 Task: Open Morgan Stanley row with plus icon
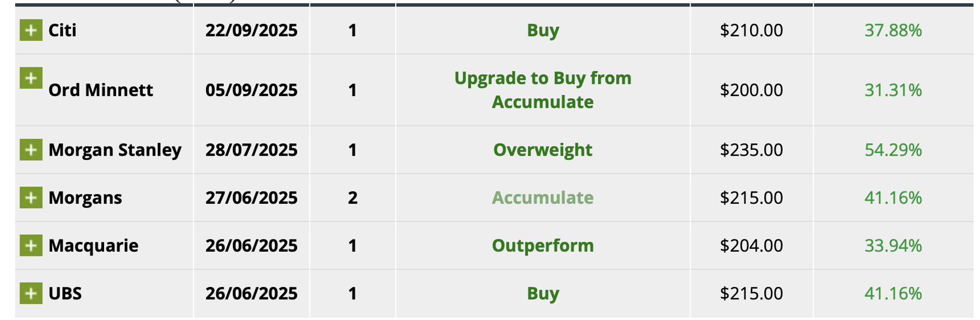point(31,150)
